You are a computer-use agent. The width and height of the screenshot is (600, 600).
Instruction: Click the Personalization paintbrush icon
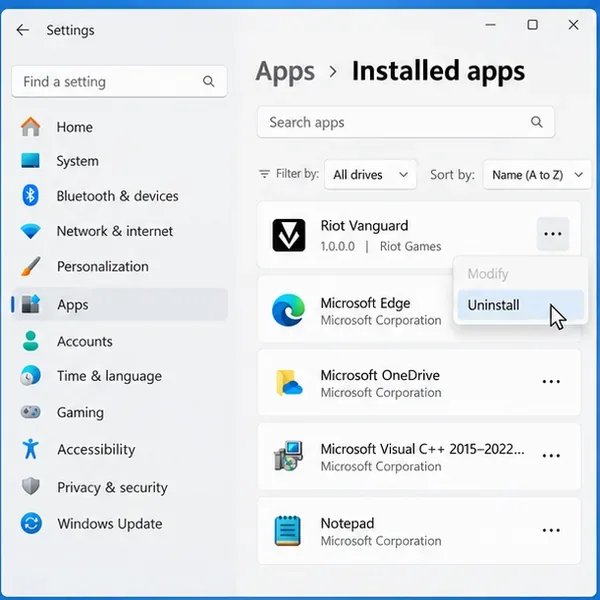pos(31,266)
